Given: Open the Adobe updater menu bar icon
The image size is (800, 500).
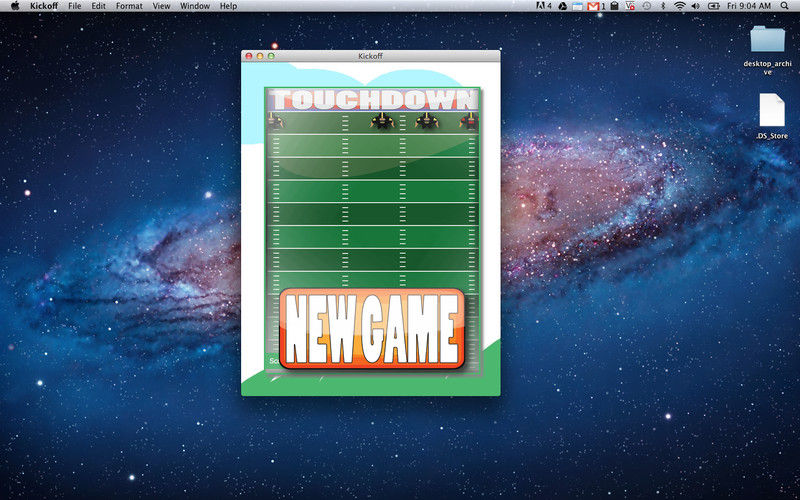Looking at the screenshot, I should pos(544,6).
